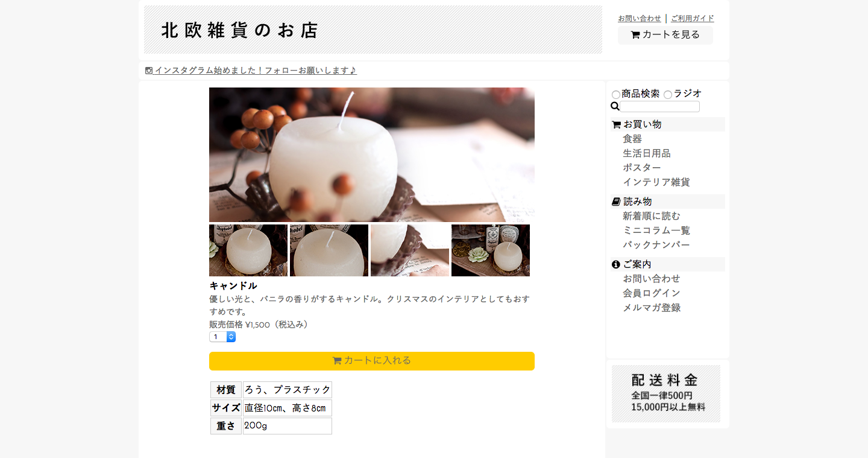
Task: Open the ご利用ガイド link
Action: [x=693, y=19]
